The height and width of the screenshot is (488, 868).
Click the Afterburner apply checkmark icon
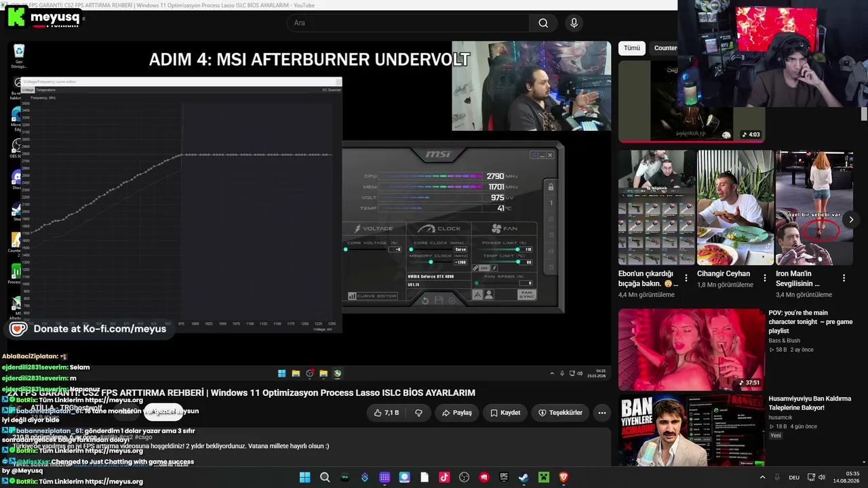[x=452, y=300]
